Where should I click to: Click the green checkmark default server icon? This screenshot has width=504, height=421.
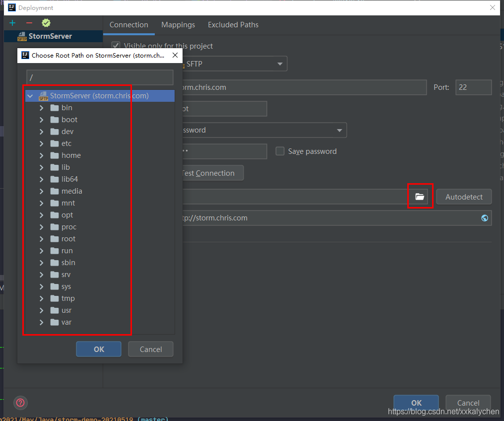point(46,23)
